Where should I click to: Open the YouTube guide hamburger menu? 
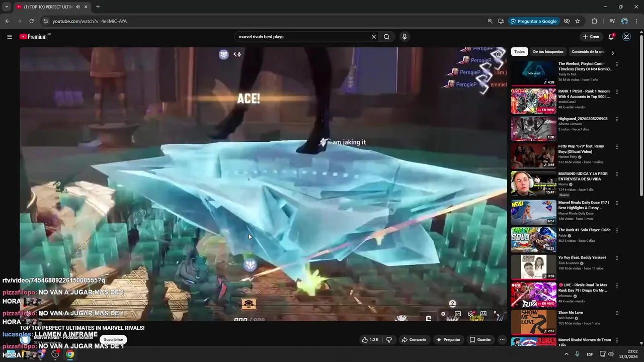[9, 37]
